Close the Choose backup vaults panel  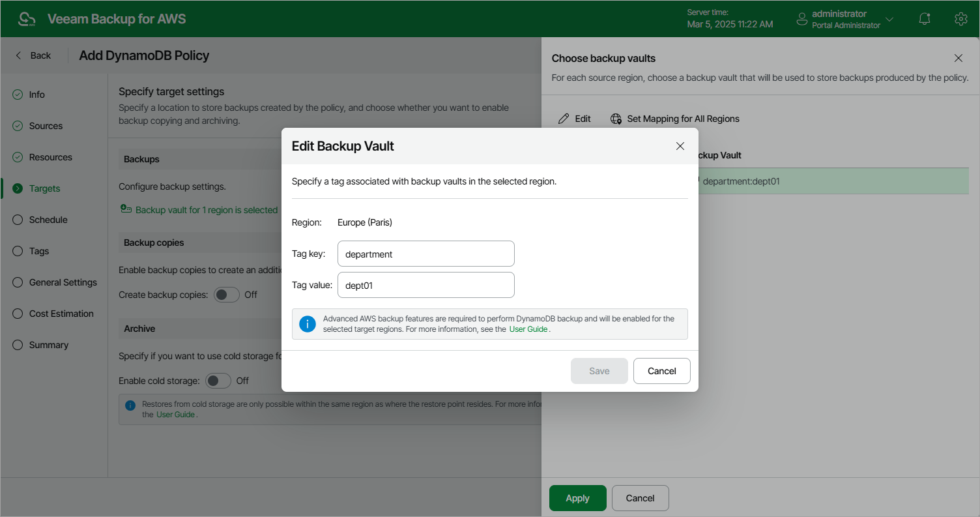(958, 58)
